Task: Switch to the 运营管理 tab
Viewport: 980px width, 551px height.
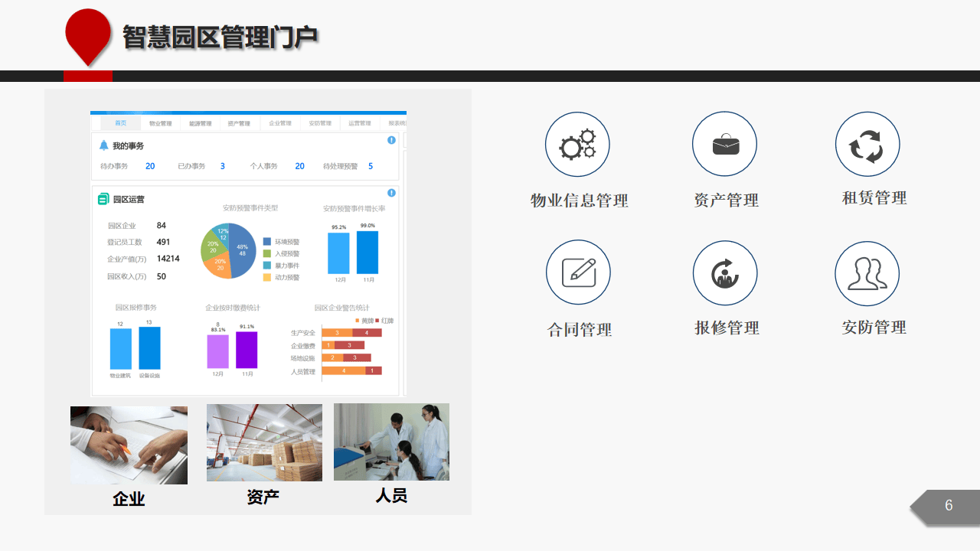Action: point(360,123)
